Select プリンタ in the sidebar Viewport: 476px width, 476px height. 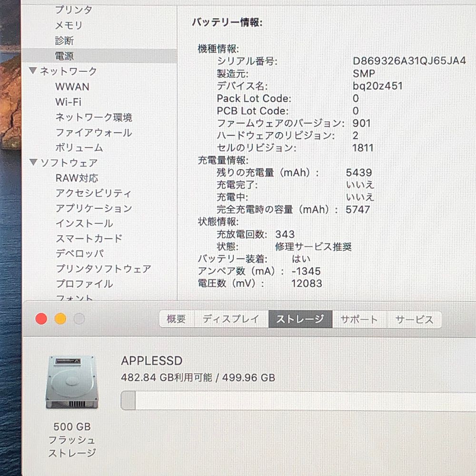74,10
